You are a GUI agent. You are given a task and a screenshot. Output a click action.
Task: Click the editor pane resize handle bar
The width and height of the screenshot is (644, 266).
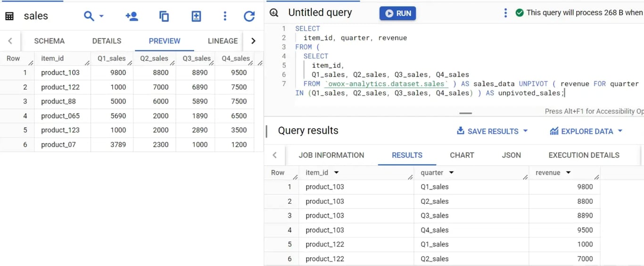coord(465,113)
